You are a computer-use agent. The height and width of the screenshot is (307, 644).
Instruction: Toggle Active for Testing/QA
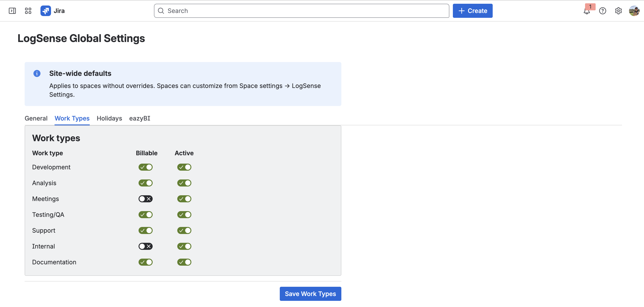click(184, 214)
